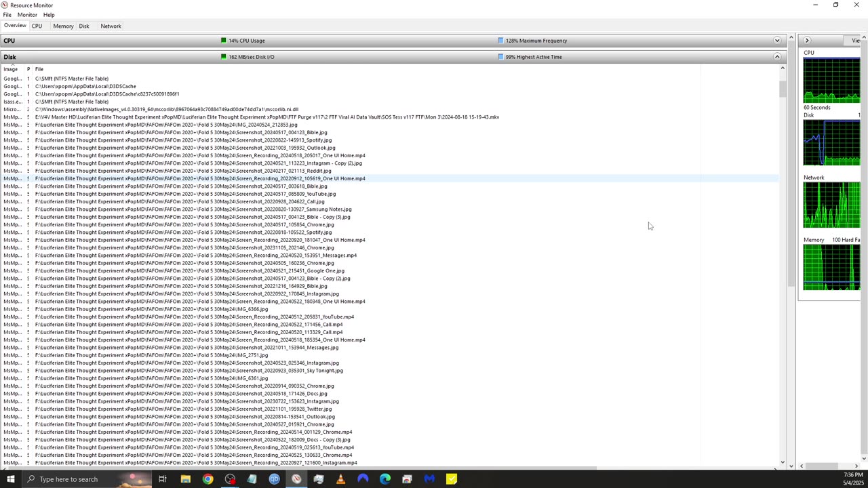Switch to the Overview tab

click(x=15, y=26)
